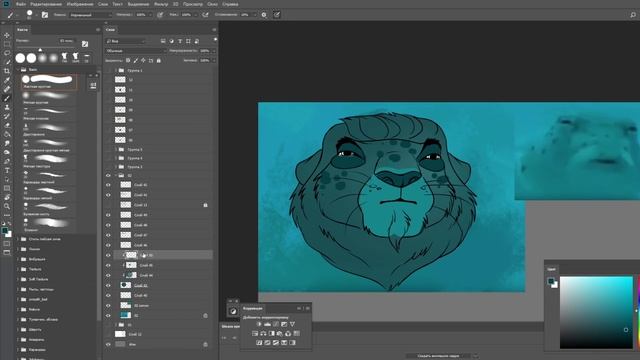640x360 pixels.
Task: Expand the Soft Texture brush folder
Action: click(x=18, y=280)
